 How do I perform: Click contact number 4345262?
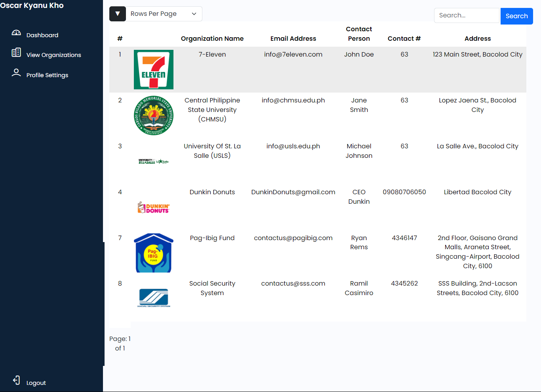coord(404,283)
